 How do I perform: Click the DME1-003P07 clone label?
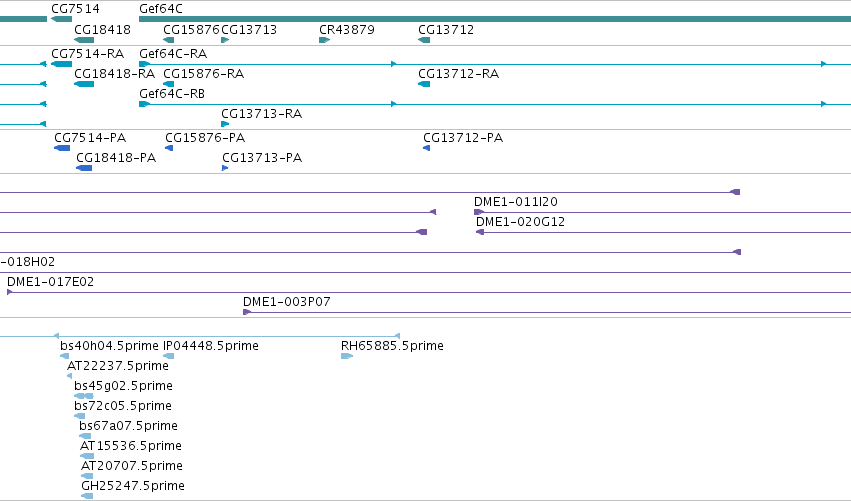[x=286, y=302]
